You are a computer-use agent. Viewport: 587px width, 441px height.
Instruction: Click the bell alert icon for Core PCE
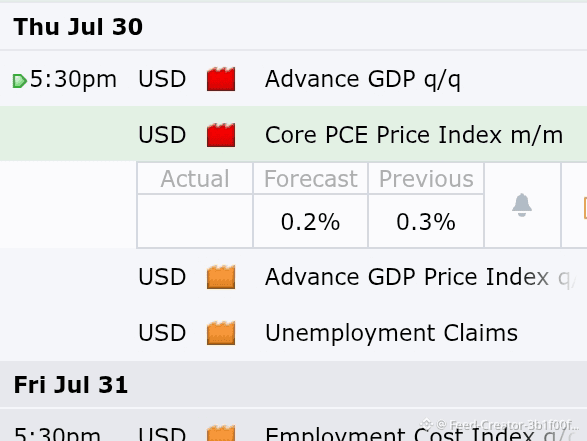[x=522, y=205]
